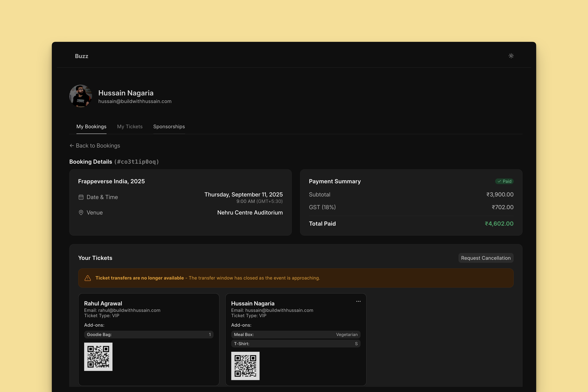Click the venue Nehru Centre Auditorium
Viewport: 588px width, 392px height.
click(x=250, y=213)
